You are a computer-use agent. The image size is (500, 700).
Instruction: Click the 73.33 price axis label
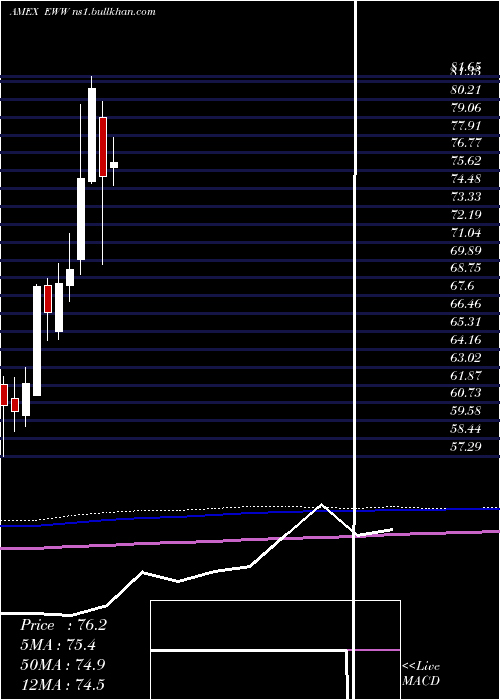[x=466, y=197]
